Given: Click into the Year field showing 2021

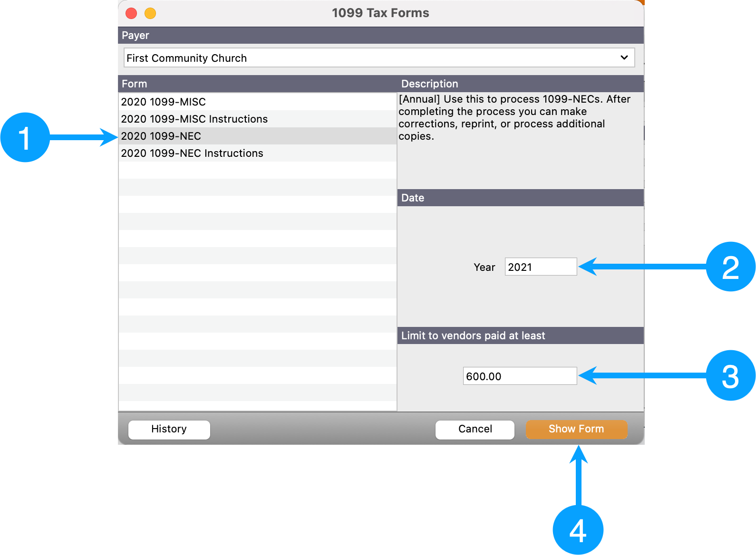Looking at the screenshot, I should 540,267.
